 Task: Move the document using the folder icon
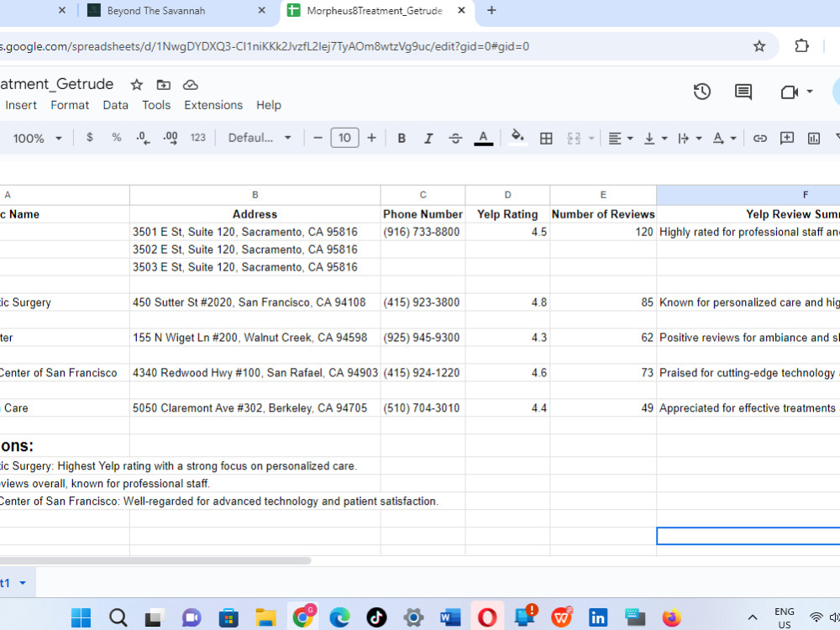164,85
